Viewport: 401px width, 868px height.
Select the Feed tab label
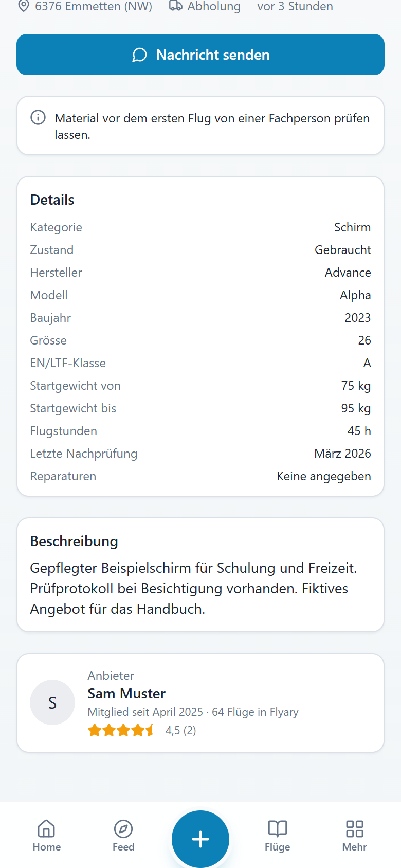[123, 847]
